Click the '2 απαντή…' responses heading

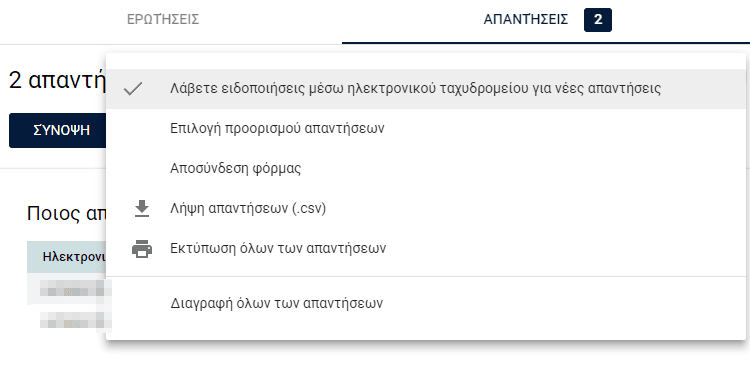coord(57,81)
